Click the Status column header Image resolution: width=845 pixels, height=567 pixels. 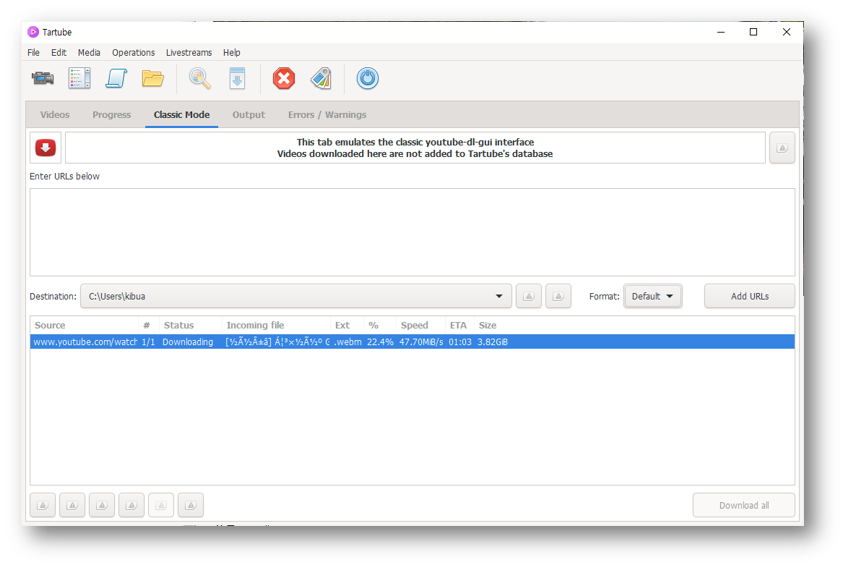[x=191, y=326]
